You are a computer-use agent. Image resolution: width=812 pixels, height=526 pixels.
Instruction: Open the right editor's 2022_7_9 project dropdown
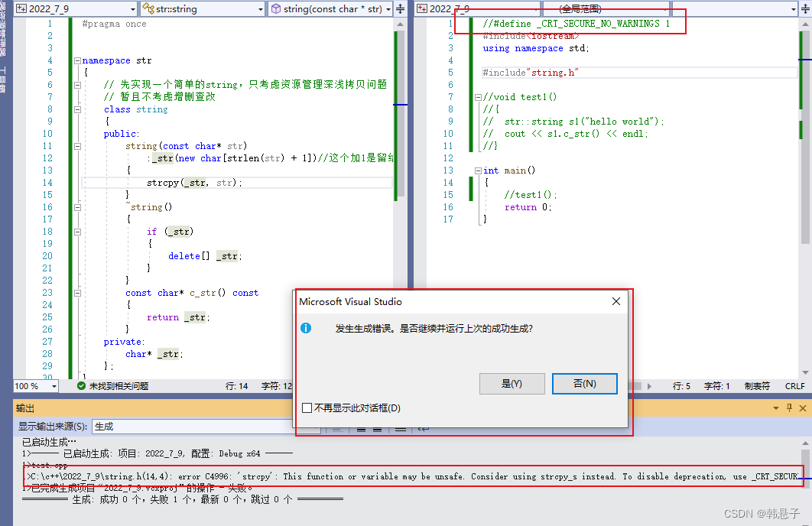477,9
